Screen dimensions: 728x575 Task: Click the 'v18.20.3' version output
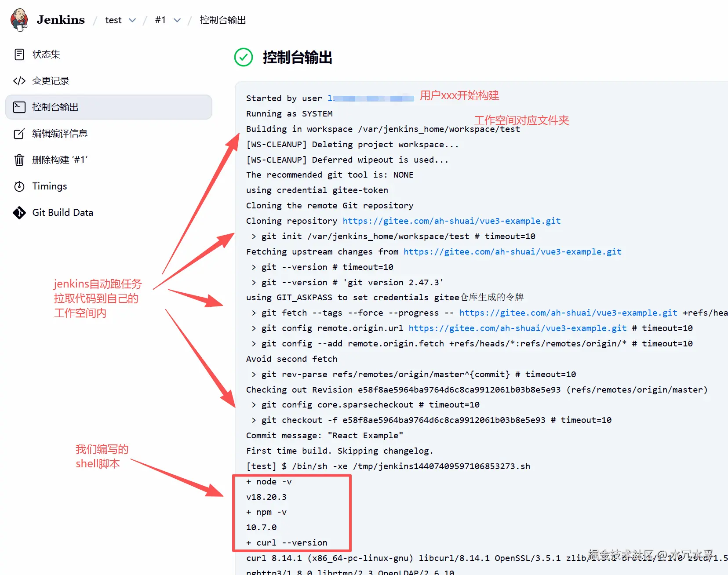(x=266, y=497)
